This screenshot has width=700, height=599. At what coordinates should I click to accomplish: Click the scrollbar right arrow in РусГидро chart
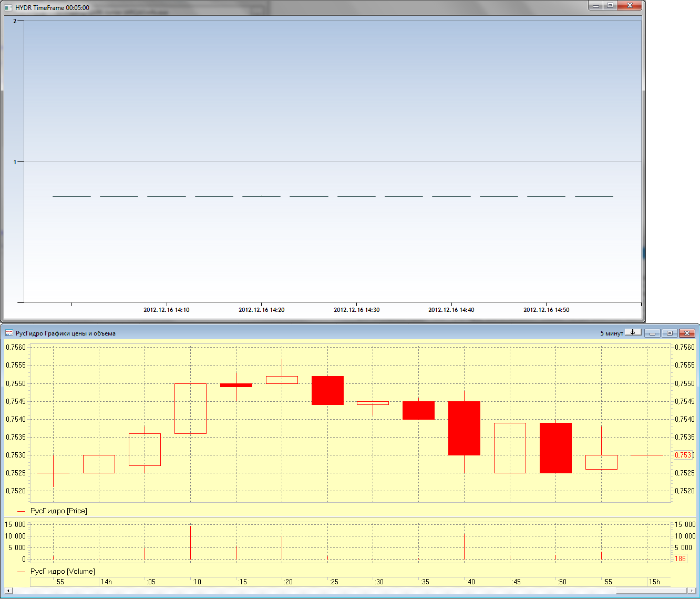pyautogui.click(x=692, y=591)
